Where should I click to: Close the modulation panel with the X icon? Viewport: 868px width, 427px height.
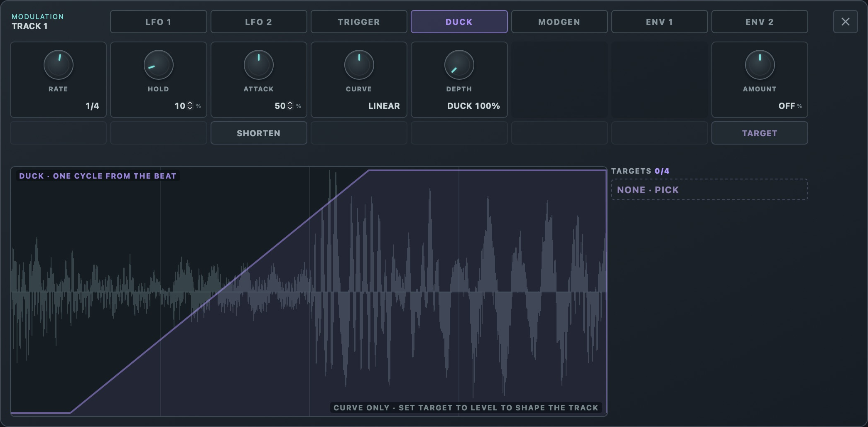(845, 22)
